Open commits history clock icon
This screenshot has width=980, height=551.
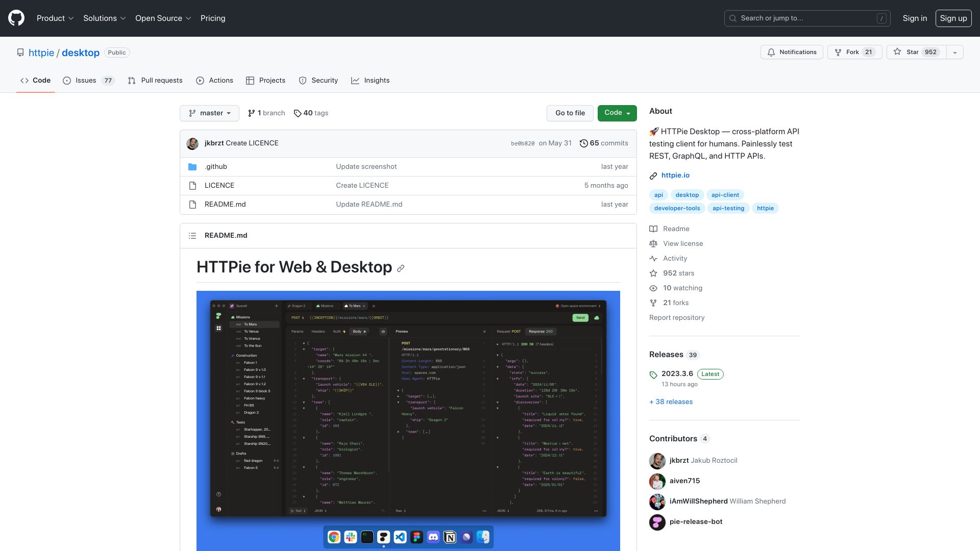(583, 143)
